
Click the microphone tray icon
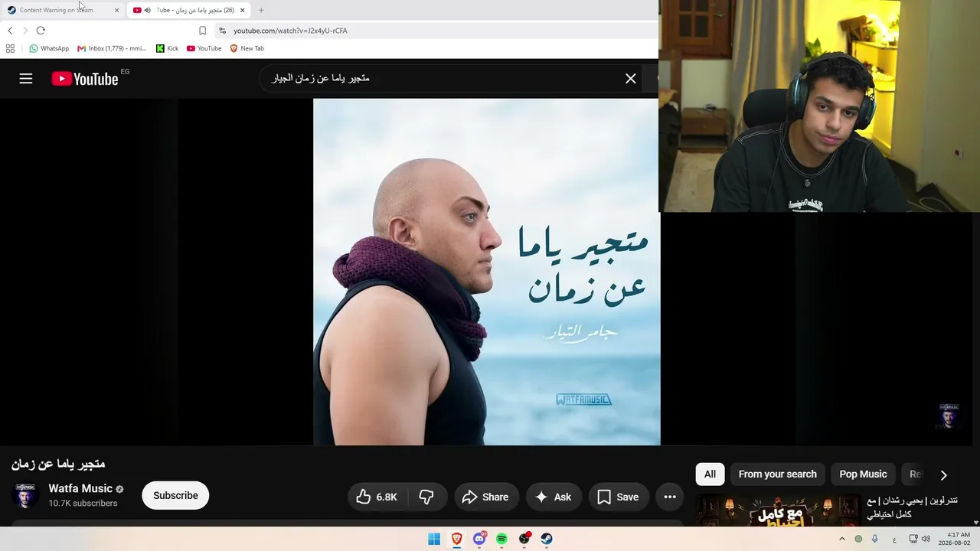pos(875,539)
